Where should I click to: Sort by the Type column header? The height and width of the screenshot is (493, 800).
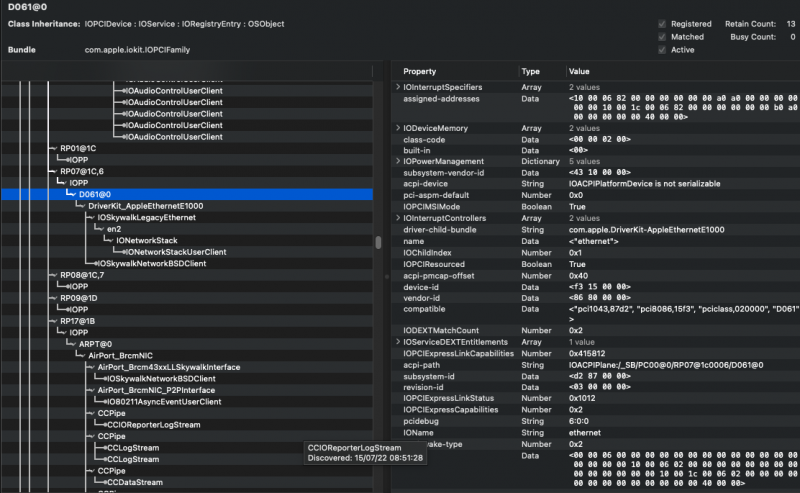pyautogui.click(x=531, y=72)
